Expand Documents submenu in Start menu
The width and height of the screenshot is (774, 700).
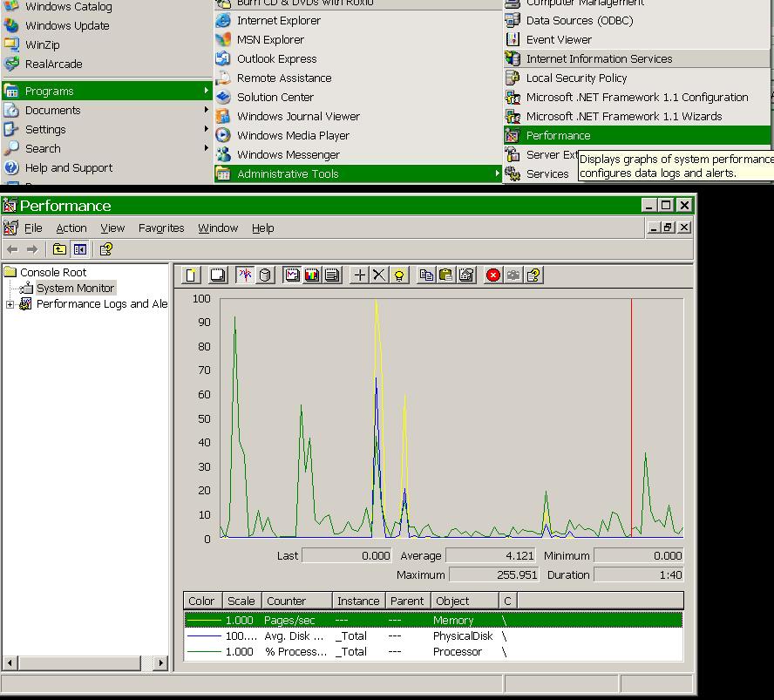click(106, 110)
